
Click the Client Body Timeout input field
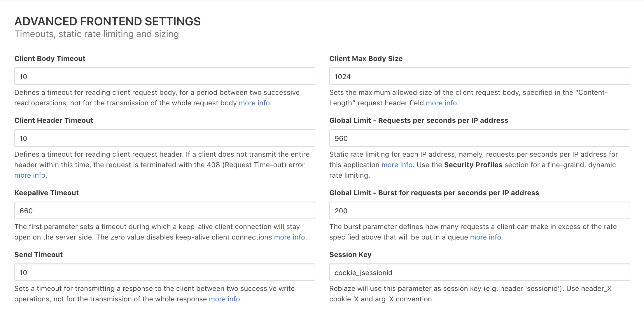coord(164,76)
